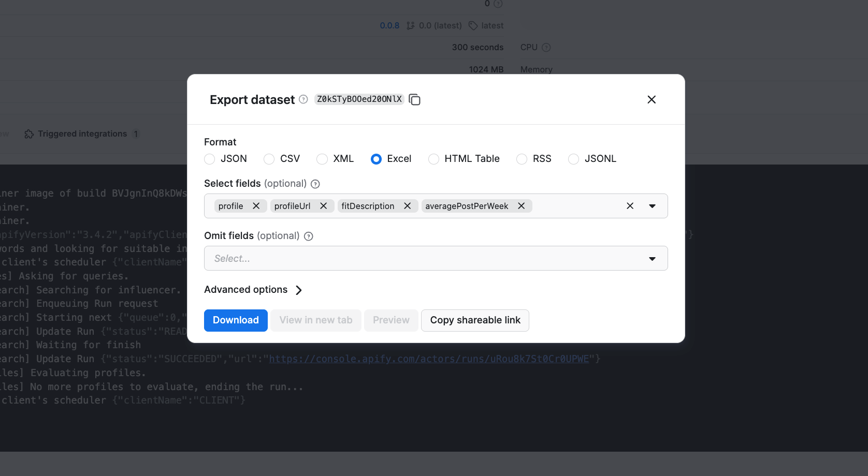868x476 pixels.
Task: Download the exported dataset
Action: click(x=236, y=320)
